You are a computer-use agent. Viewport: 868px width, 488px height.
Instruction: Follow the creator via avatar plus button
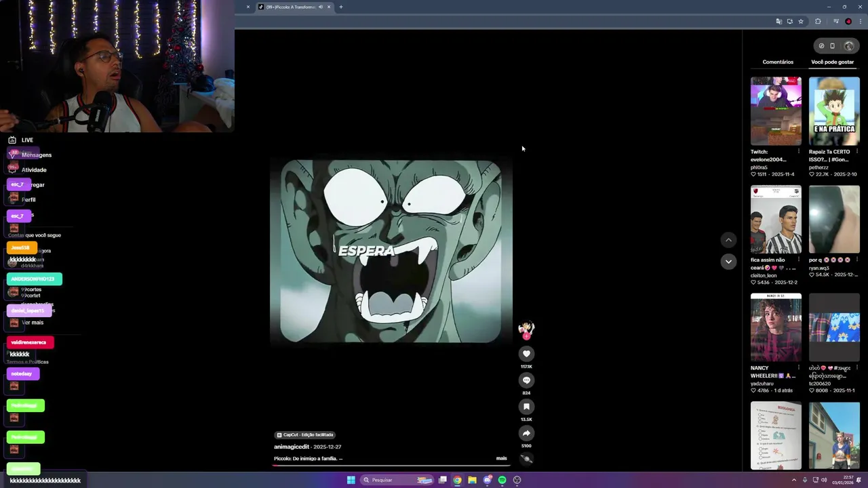[x=526, y=336]
